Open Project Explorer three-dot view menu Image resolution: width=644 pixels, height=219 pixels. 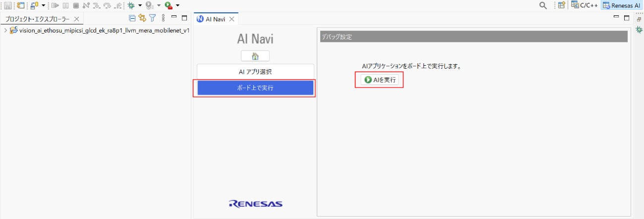point(163,18)
